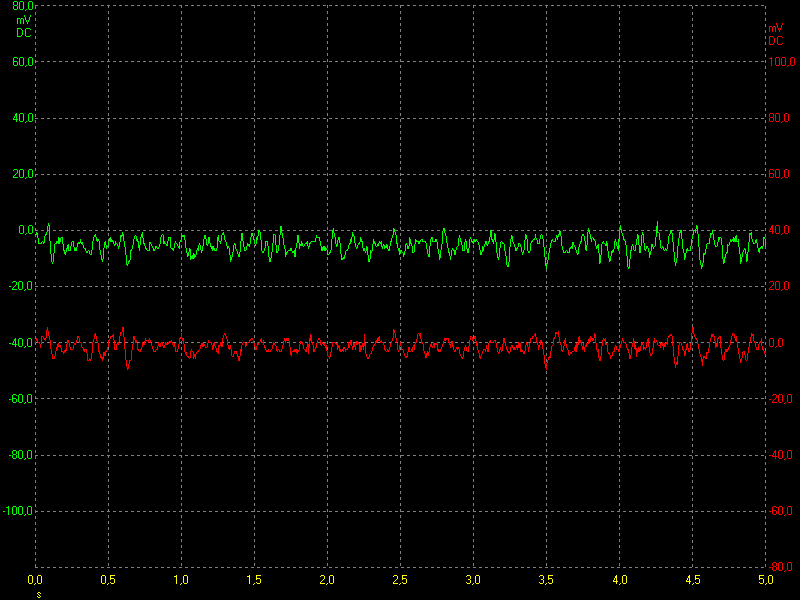This screenshot has height=600, width=800.
Task: Click the green 80,0 axis label
Action: [23, 6]
